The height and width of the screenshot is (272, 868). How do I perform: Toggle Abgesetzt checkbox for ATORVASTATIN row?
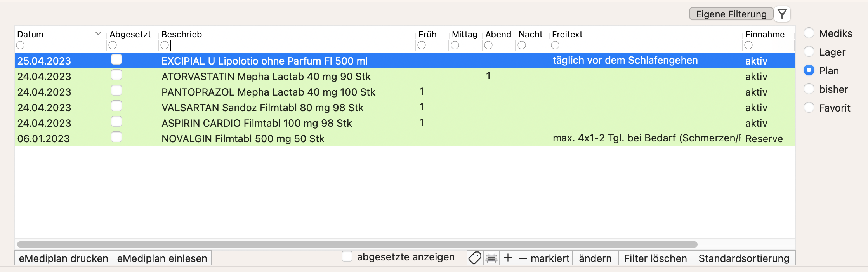[116, 75]
